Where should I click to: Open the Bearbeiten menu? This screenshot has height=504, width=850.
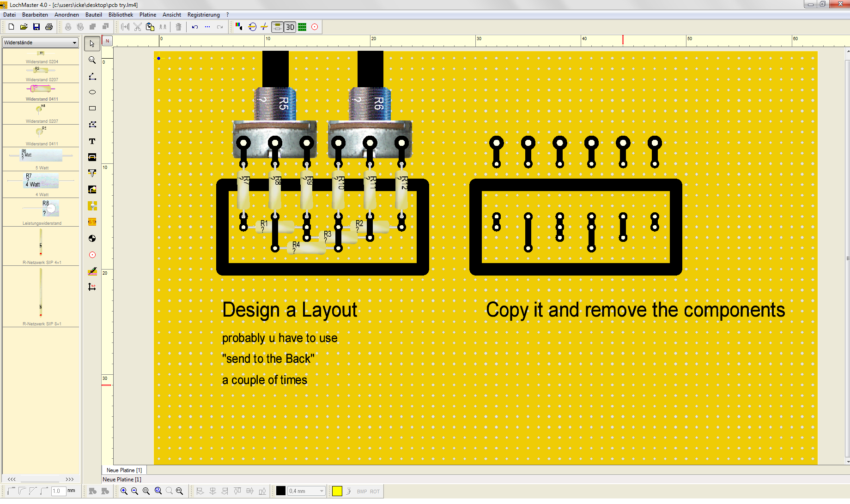click(x=35, y=15)
